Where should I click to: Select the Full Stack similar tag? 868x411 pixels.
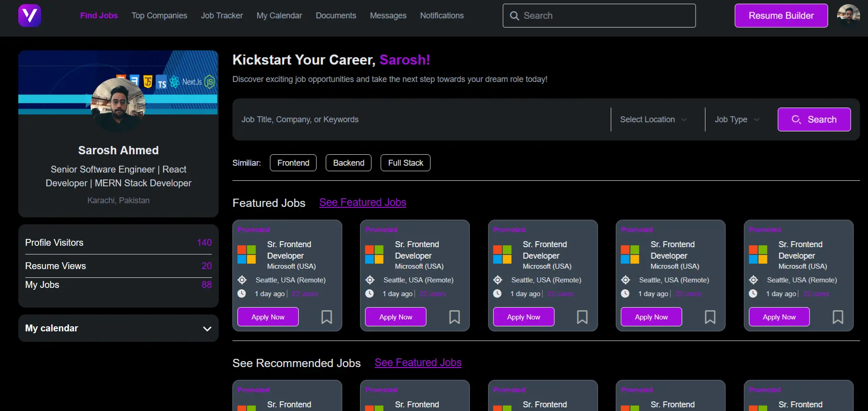tap(405, 163)
